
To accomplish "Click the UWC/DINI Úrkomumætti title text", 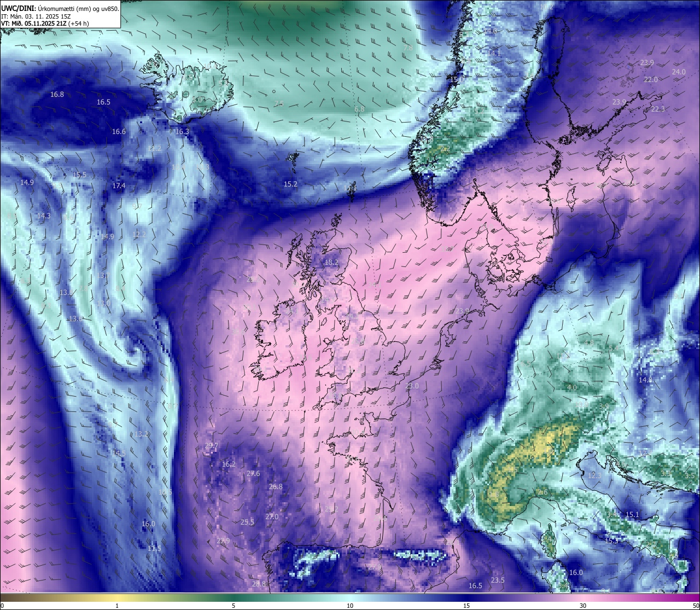I will coord(60,8).
